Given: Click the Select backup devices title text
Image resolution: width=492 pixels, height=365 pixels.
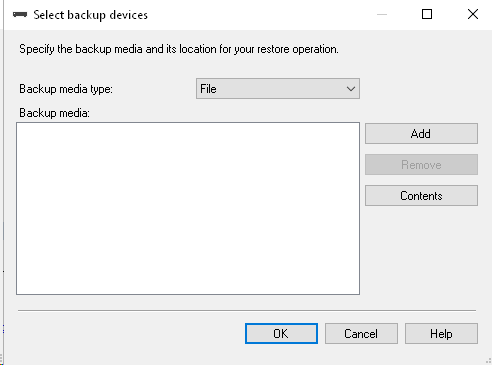Looking at the screenshot, I should [90, 15].
